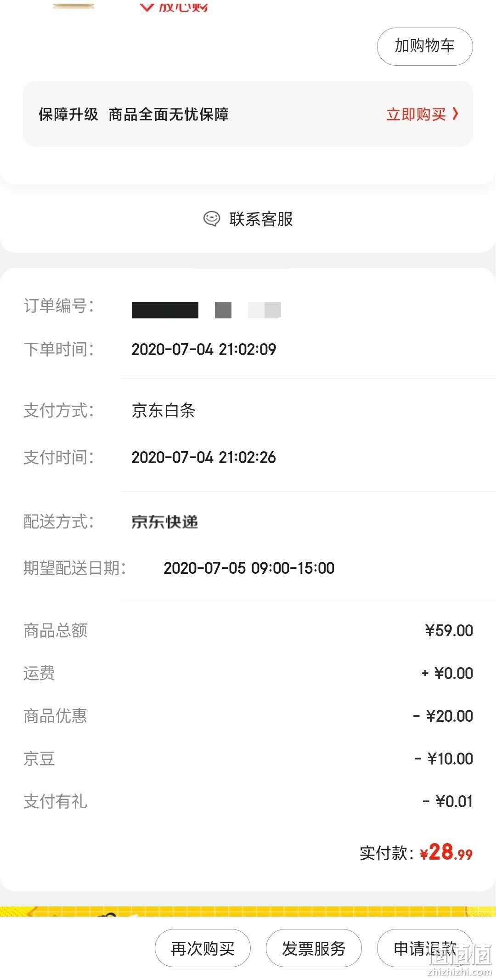Tap the customer service smiley icon
Screen dimensions: 496x980
[x=211, y=219]
